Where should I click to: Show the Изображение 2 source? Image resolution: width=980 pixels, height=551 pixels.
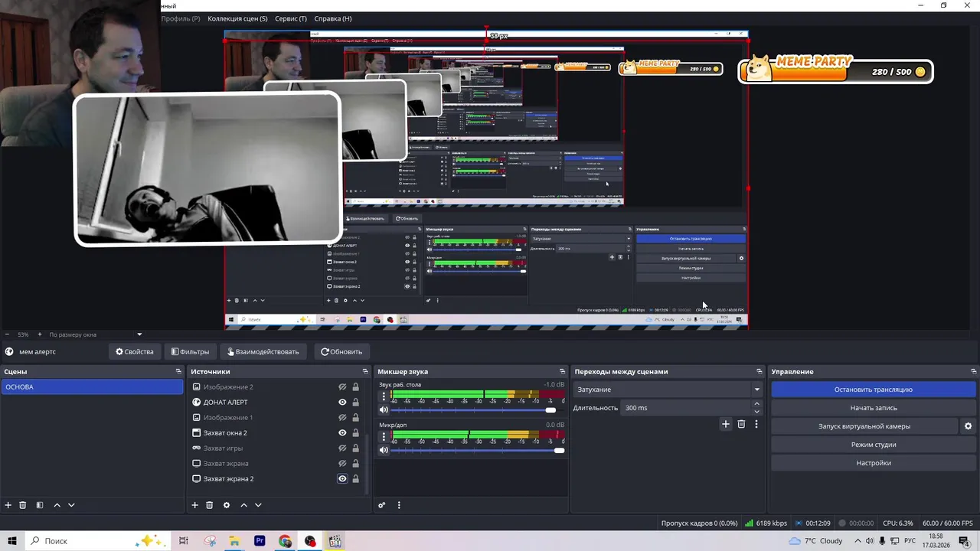point(342,387)
